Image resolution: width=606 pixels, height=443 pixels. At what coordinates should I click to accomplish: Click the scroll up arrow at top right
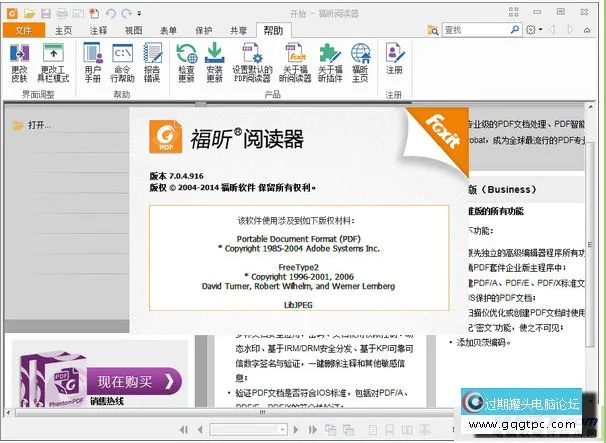591,106
